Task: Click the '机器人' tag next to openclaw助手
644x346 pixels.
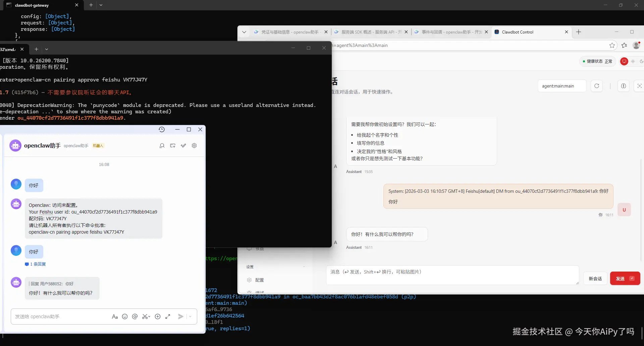Action: point(98,146)
